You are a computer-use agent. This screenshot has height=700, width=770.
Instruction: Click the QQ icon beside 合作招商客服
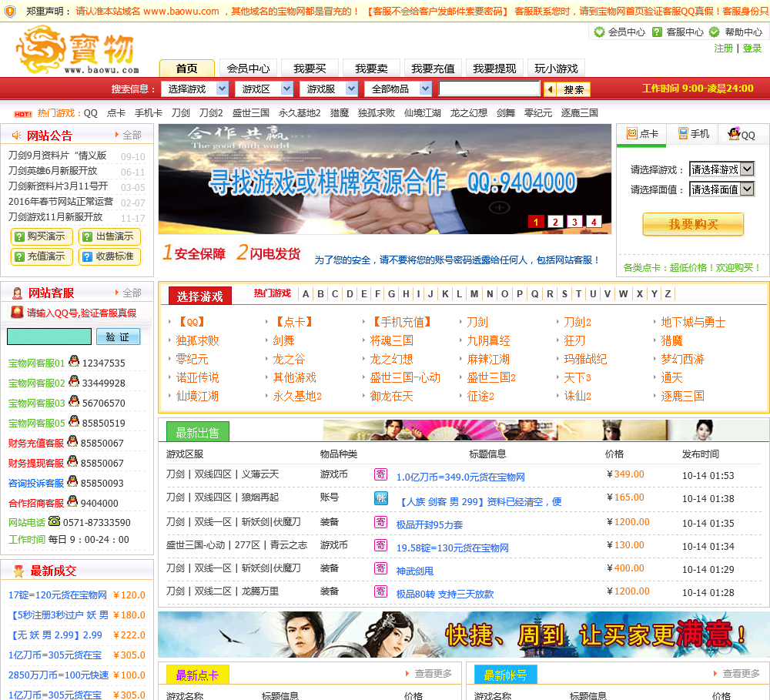[x=72, y=501]
